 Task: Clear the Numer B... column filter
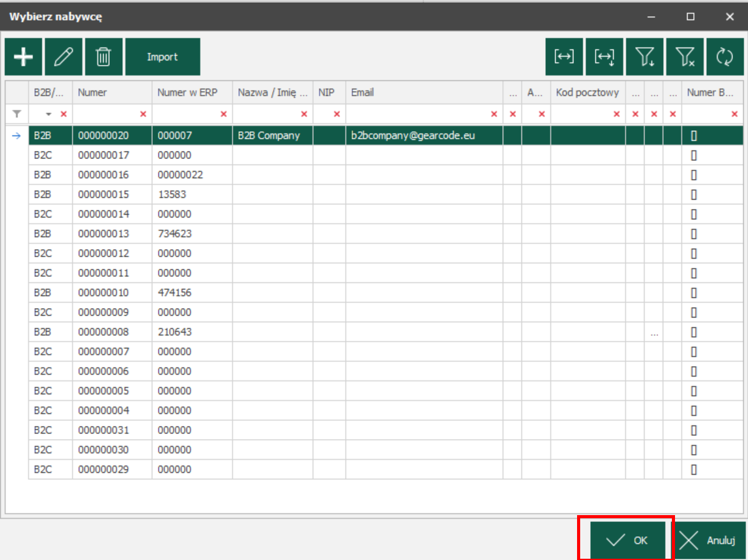[x=735, y=114]
